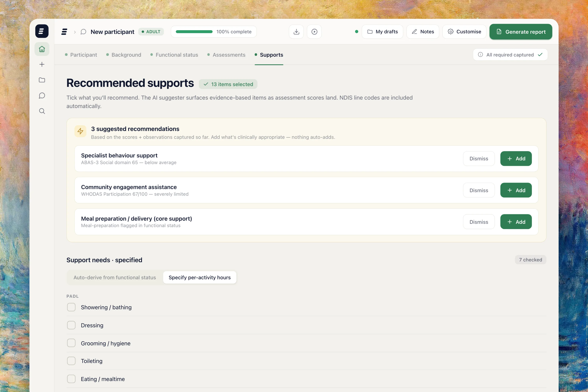Click the New participant title

[112, 32]
